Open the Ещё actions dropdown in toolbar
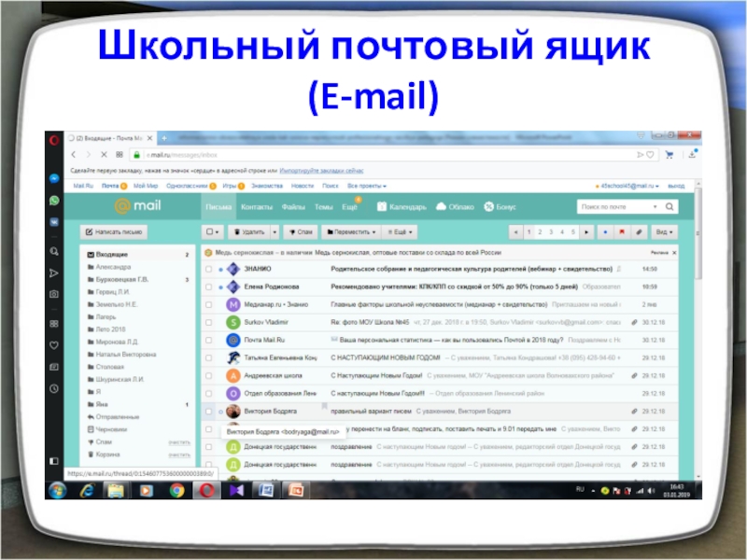747x560 pixels. tap(400, 231)
